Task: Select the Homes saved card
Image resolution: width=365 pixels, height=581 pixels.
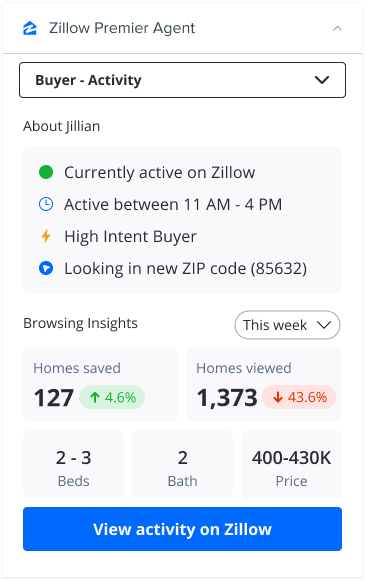Action: point(100,384)
